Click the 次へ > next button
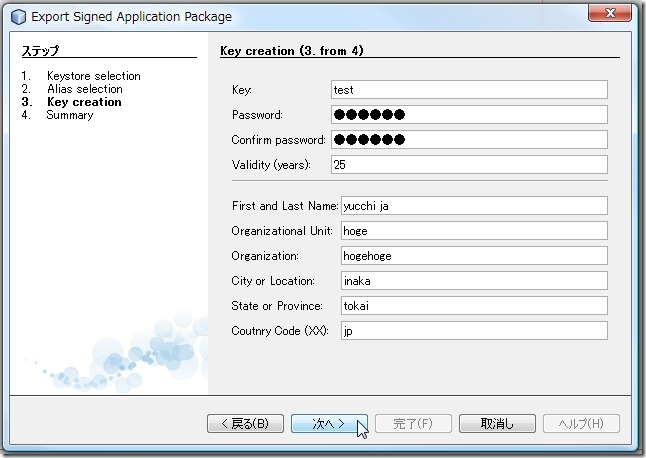Screen dimensions: 646x458 329,424
